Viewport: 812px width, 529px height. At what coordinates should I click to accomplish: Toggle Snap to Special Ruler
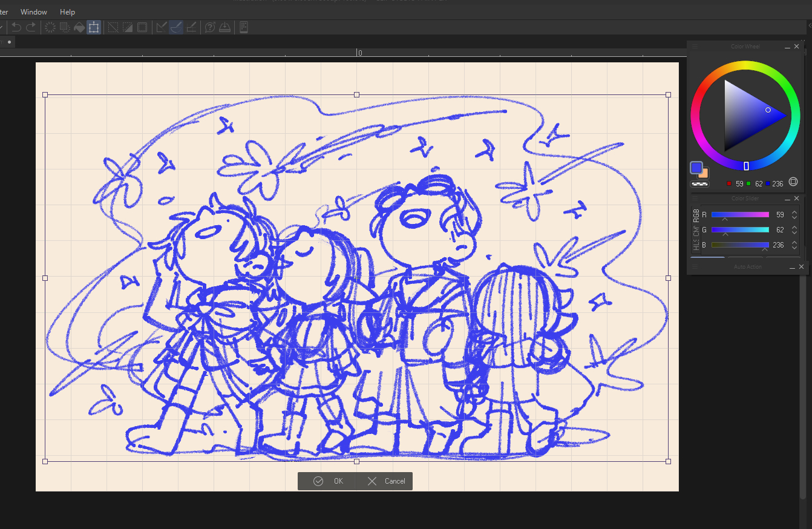click(x=176, y=27)
